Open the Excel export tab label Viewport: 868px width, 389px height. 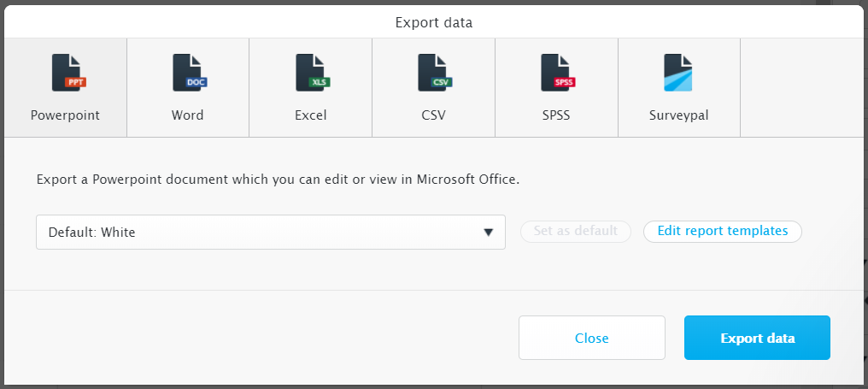coord(311,115)
